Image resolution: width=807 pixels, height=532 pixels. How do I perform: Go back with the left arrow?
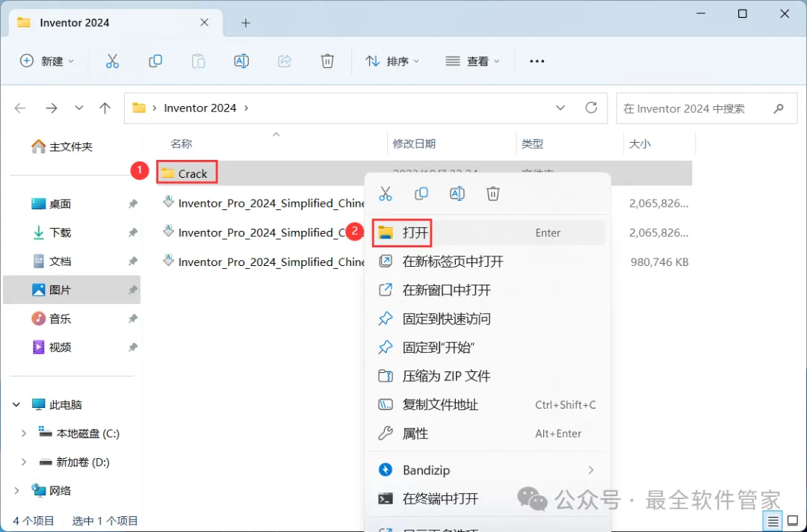click(x=20, y=108)
